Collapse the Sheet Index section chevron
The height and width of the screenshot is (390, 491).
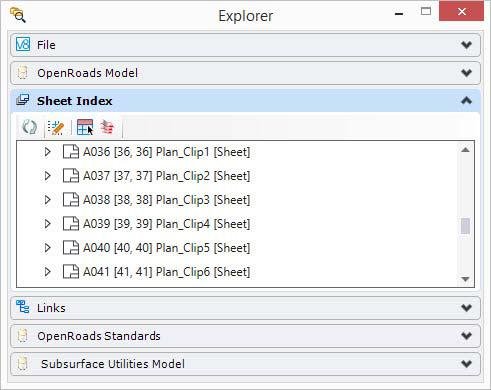(466, 100)
